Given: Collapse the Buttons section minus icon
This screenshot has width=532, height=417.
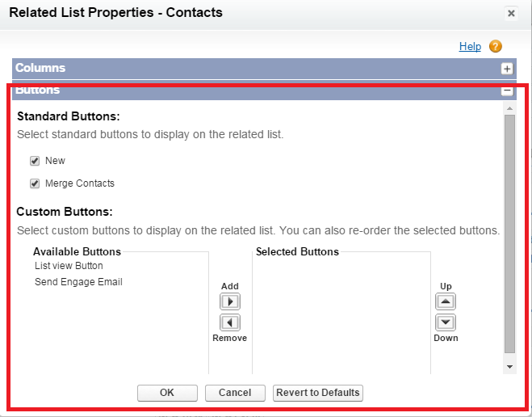Looking at the screenshot, I should point(507,91).
